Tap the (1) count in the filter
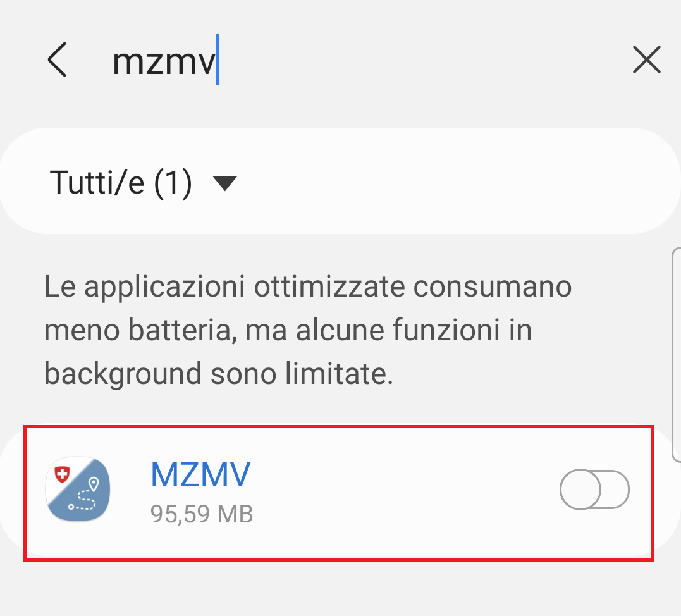The image size is (681, 616). tap(173, 183)
